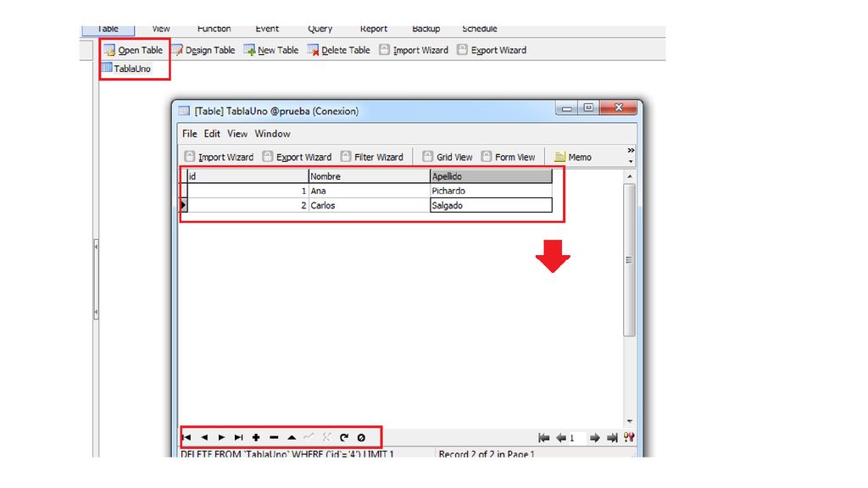The image size is (868, 488).
Task: Click the vertical scrollbar thumb in the table window
Action: point(629,260)
